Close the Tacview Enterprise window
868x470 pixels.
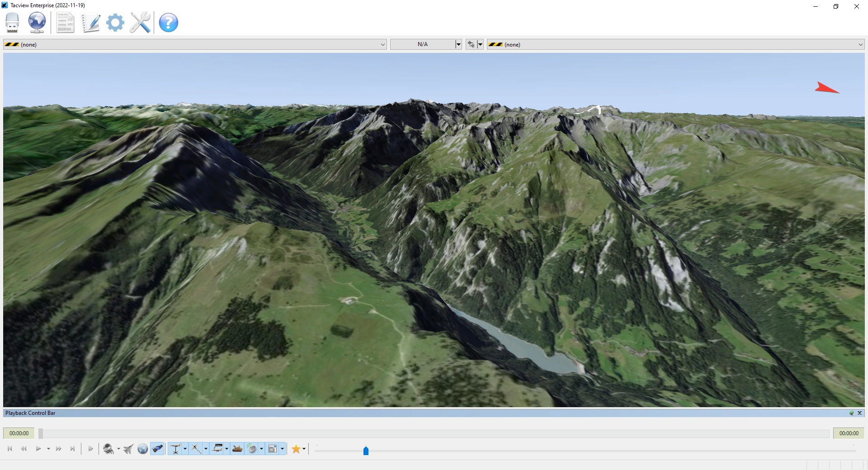click(x=857, y=6)
